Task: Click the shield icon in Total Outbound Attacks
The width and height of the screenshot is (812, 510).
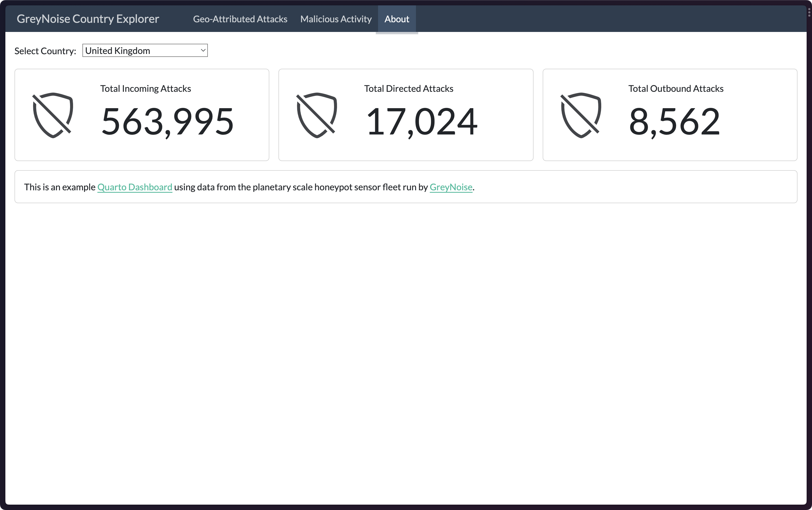Action: [581, 115]
